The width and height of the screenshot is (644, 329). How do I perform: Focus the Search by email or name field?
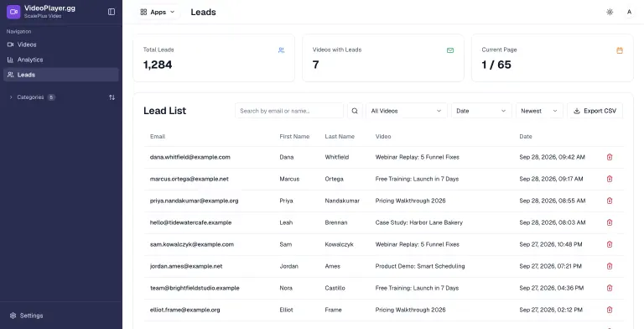[289, 111]
